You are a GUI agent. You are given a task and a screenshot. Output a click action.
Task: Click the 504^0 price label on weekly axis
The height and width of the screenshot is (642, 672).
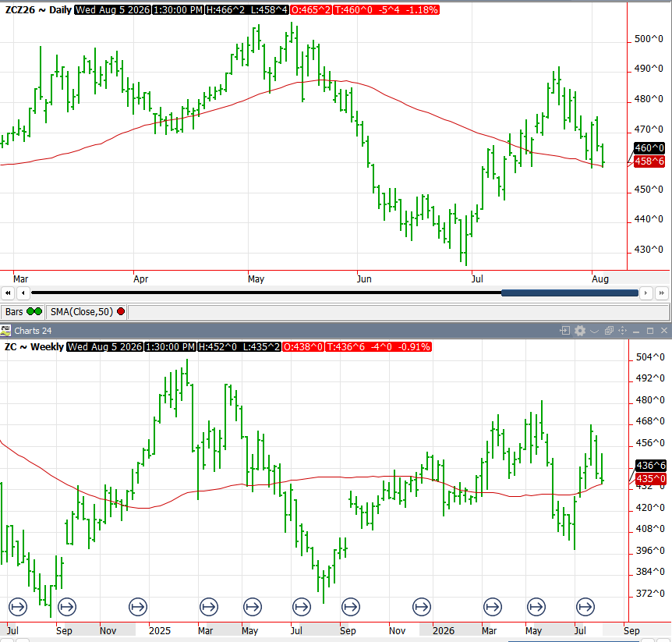click(x=650, y=356)
